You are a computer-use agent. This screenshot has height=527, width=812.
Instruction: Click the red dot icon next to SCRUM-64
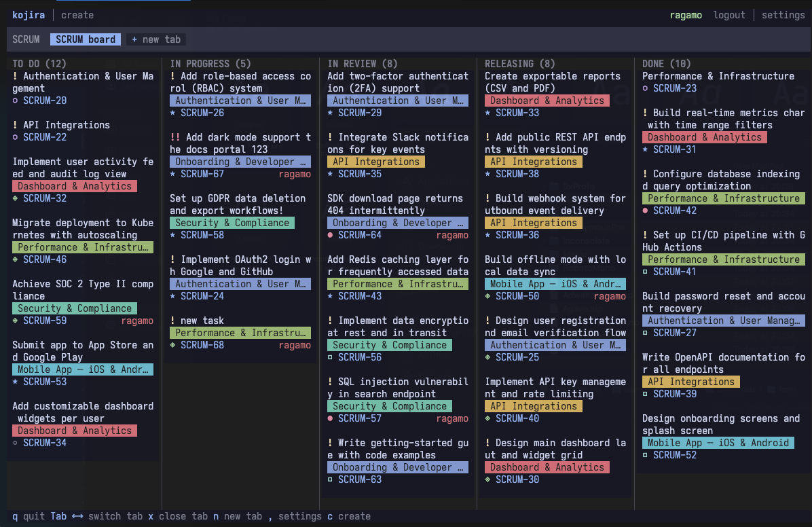(x=330, y=235)
